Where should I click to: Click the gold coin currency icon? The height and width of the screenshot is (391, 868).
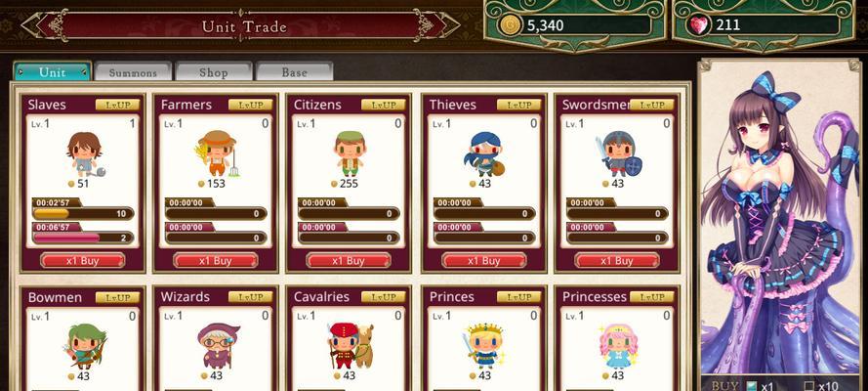point(511,25)
